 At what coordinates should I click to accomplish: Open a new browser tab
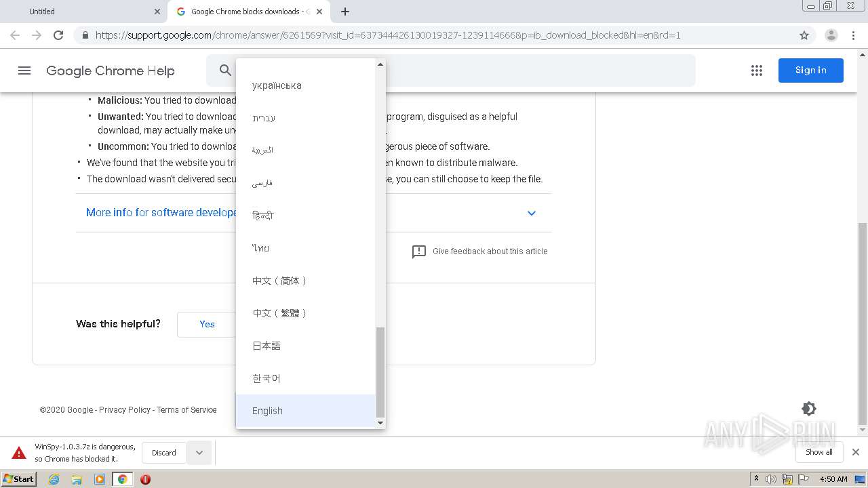click(x=345, y=12)
